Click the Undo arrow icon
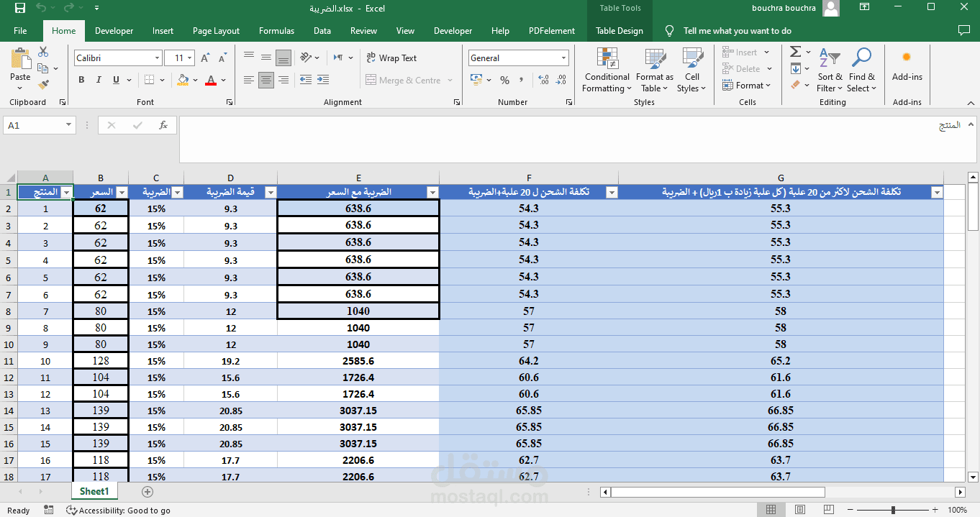 click(41, 9)
